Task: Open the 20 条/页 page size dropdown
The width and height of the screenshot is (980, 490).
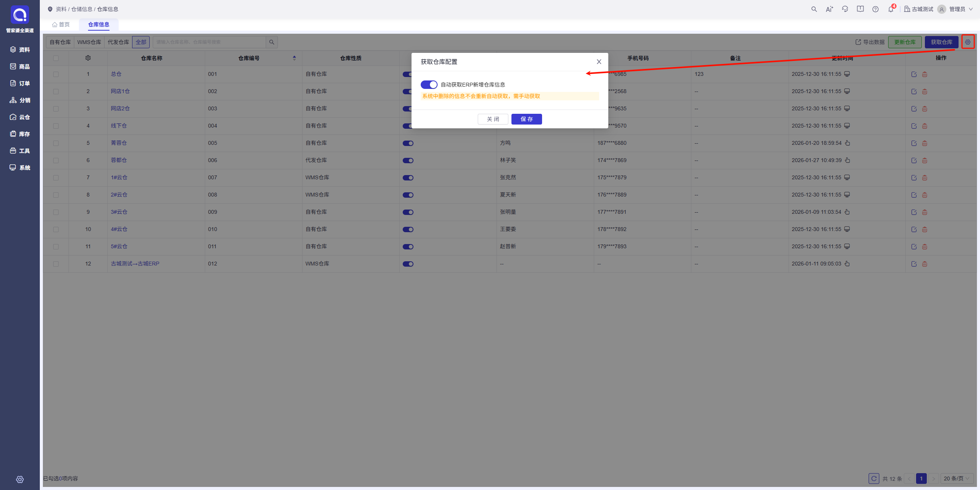Action: click(x=957, y=479)
